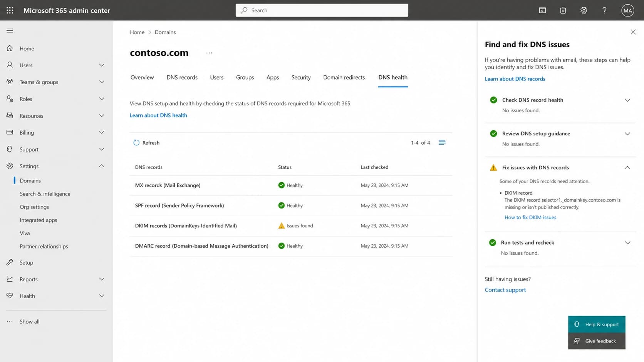Click the Roles icon in the sidebar
The width and height of the screenshot is (644, 362).
tap(10, 98)
